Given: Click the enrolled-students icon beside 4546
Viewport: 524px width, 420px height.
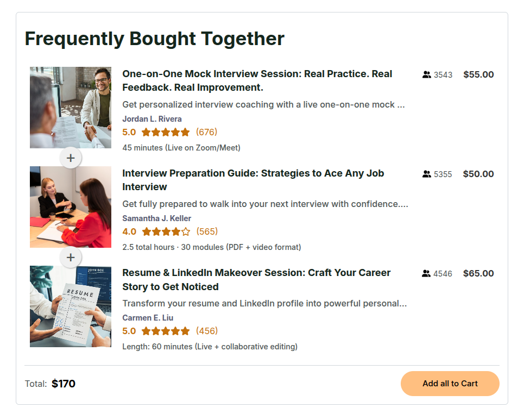Looking at the screenshot, I should click(x=426, y=274).
